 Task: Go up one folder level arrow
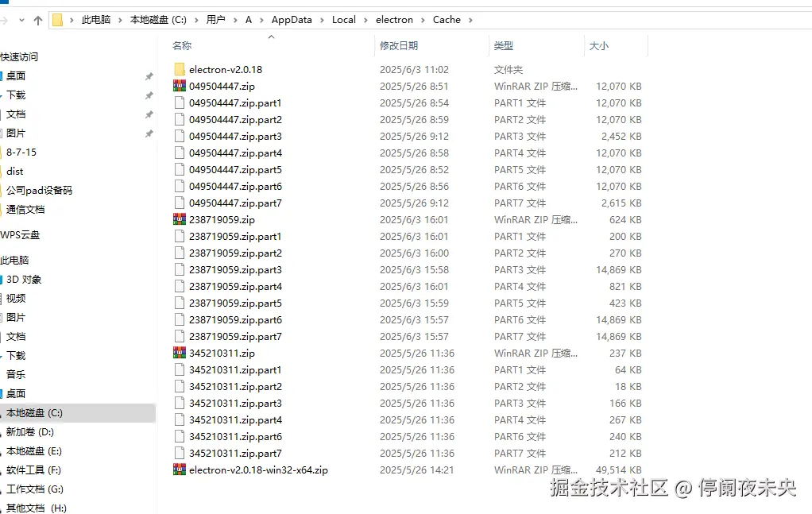38,20
